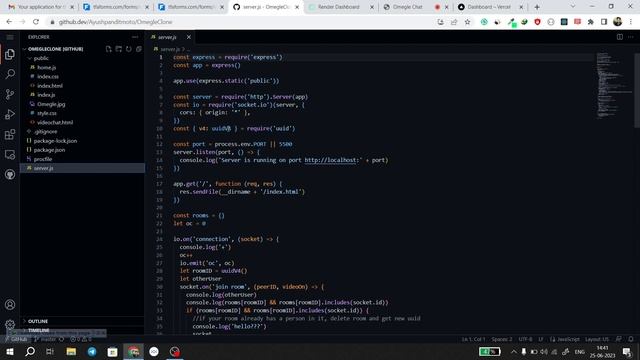
Task: Open the Chrome three-dot menu
Action: [x=631, y=22]
